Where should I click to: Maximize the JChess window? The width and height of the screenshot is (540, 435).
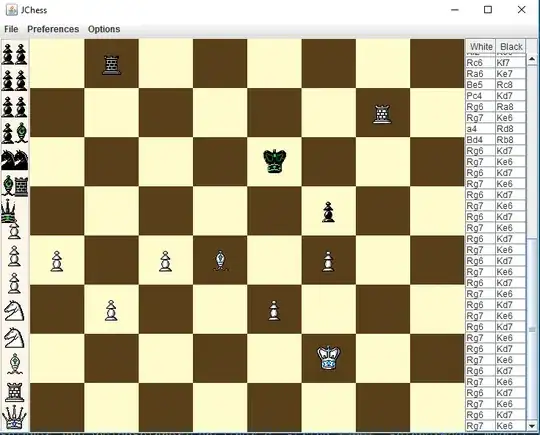(488, 10)
